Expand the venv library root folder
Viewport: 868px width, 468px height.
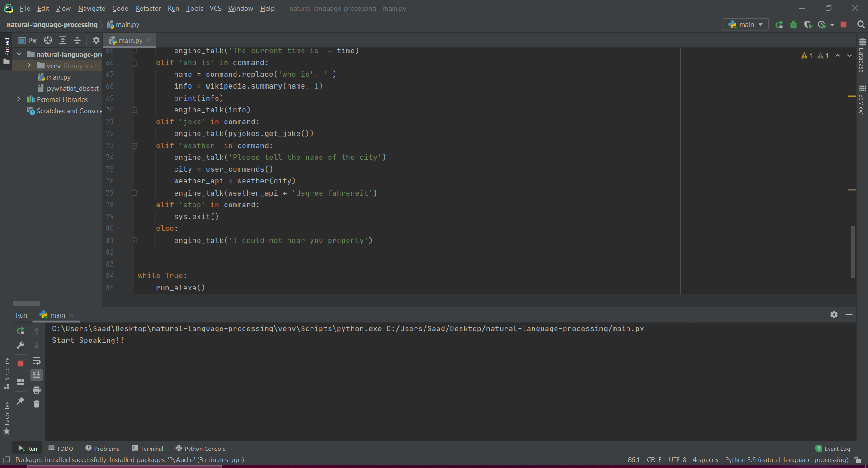[x=29, y=66]
